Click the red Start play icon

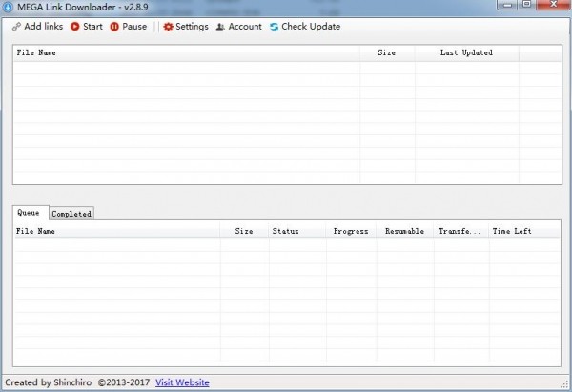[75, 27]
